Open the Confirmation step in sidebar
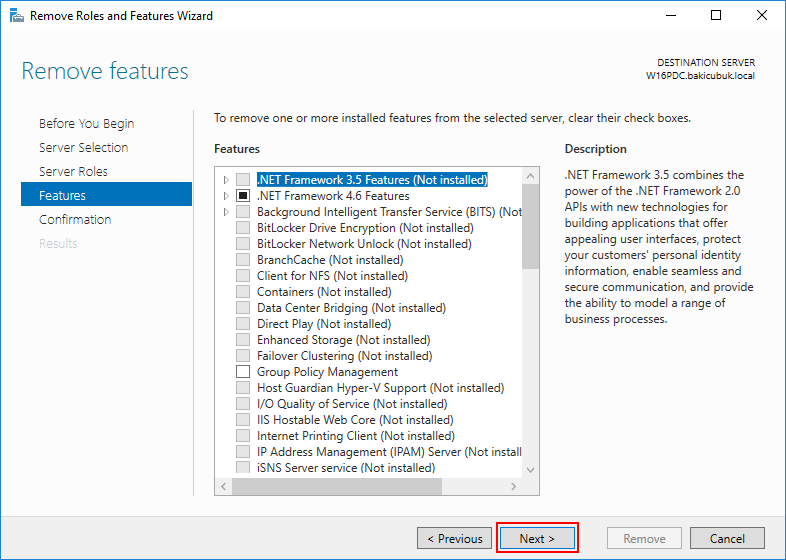Screen dimensions: 786x560 point(75,220)
